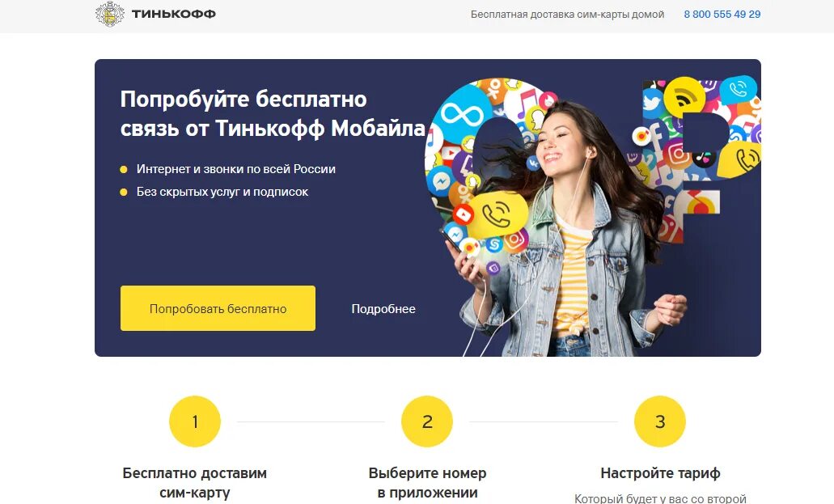Viewport: 834px width, 504px height.
Task: Click the Выберите номер в приложении heading
Action: (x=427, y=482)
